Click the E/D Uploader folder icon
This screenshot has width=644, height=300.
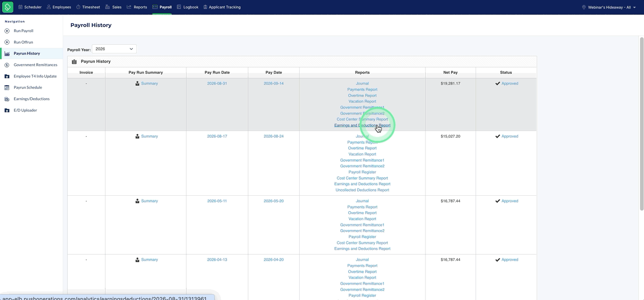7,110
